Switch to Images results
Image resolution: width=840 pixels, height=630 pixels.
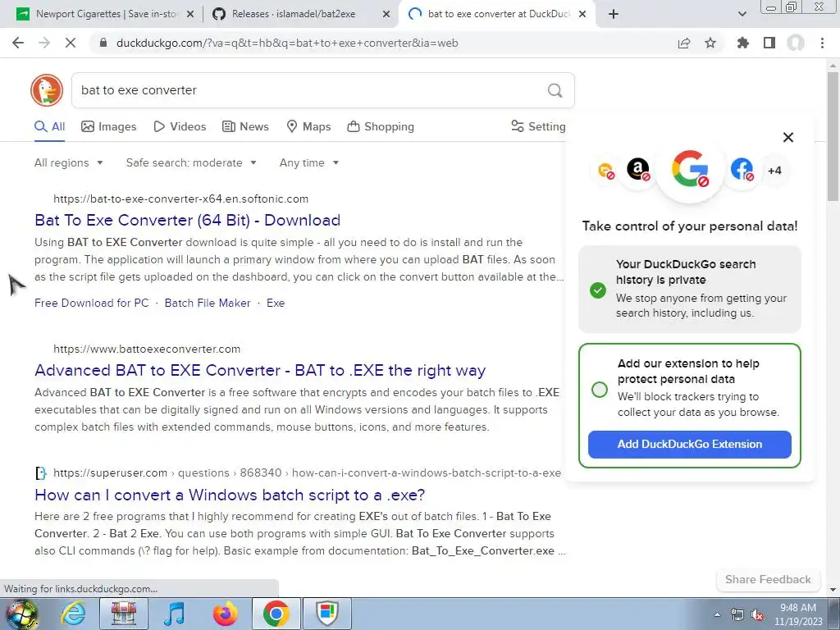coord(109,126)
